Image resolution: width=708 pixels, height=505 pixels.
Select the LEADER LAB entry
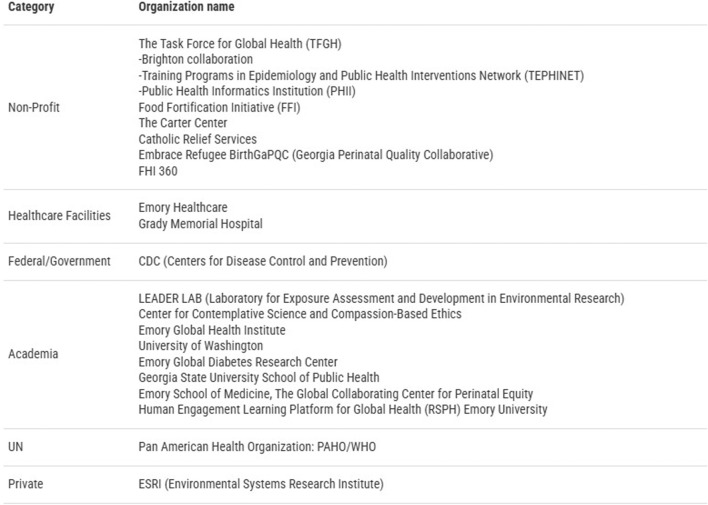(x=382, y=299)
